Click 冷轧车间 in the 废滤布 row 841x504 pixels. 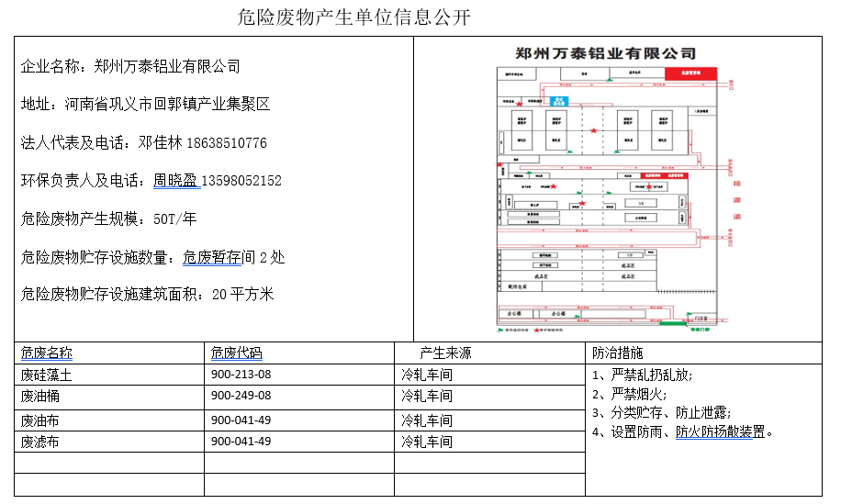pos(427,442)
